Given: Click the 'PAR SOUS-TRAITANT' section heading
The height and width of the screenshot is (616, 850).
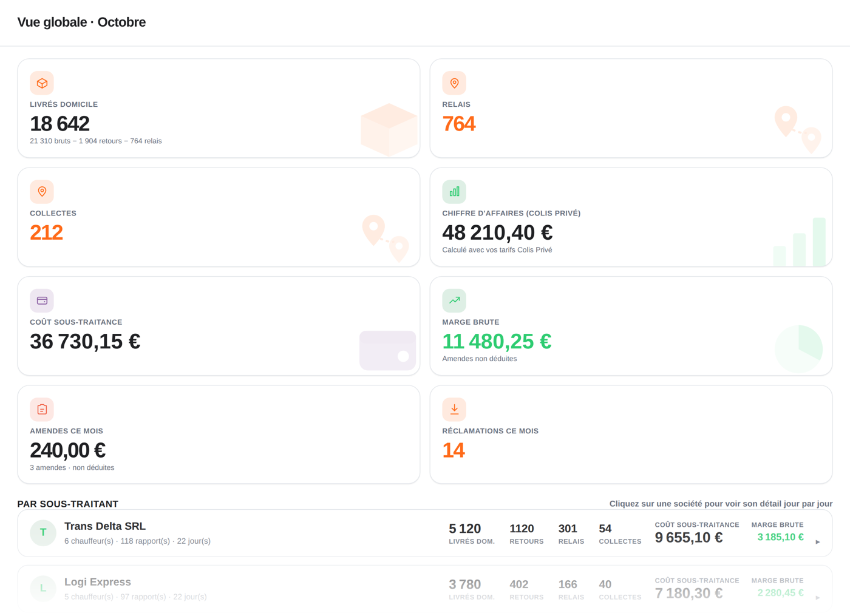Looking at the screenshot, I should [68, 504].
